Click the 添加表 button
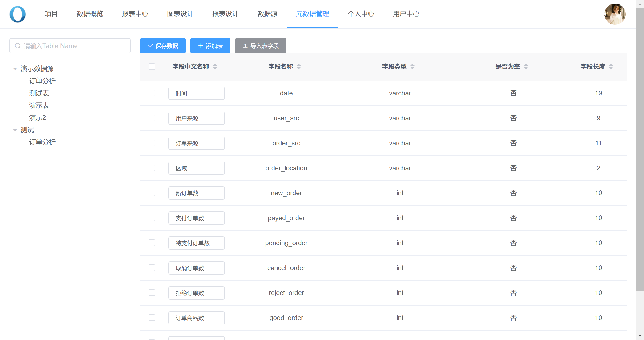Viewport: 644px width, 340px height. coord(210,46)
